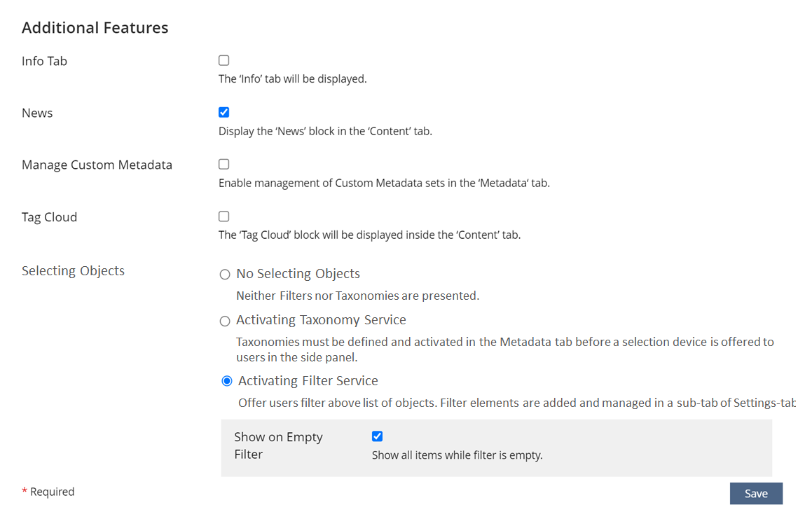Viewport: 812px width, 519px height.
Task: Click the Activating Filter Service radio button
Action: point(227,382)
